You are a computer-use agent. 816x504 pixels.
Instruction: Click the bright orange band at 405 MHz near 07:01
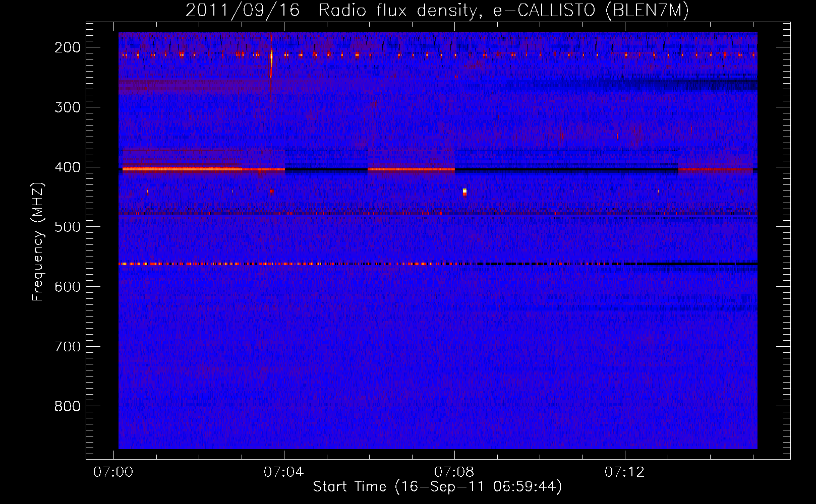point(182,169)
